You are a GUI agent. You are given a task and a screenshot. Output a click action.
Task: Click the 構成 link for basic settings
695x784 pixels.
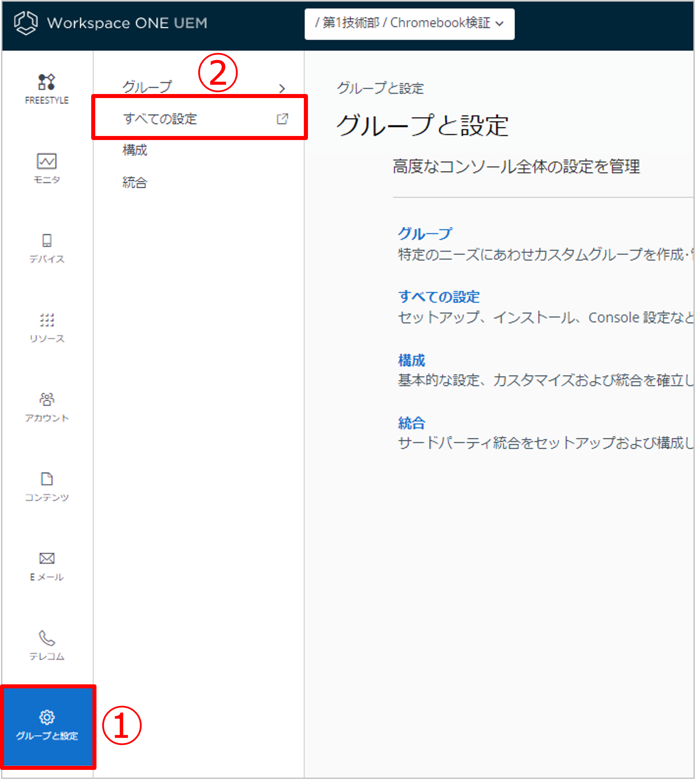[x=411, y=359]
